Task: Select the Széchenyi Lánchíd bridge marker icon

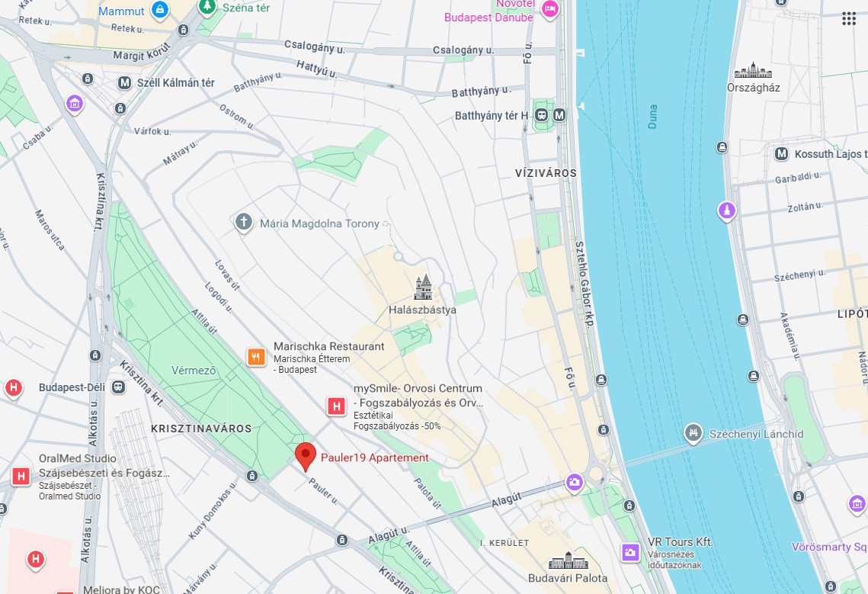Action: click(693, 433)
